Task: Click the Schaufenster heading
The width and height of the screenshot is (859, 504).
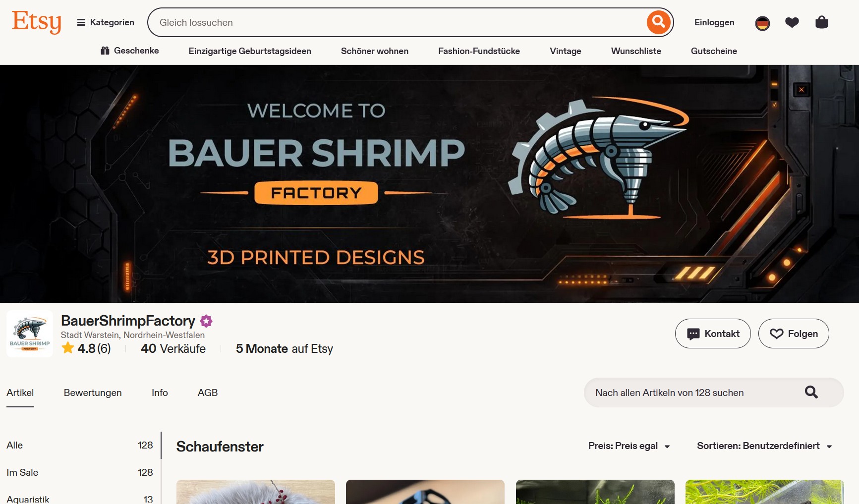Action: [220, 447]
